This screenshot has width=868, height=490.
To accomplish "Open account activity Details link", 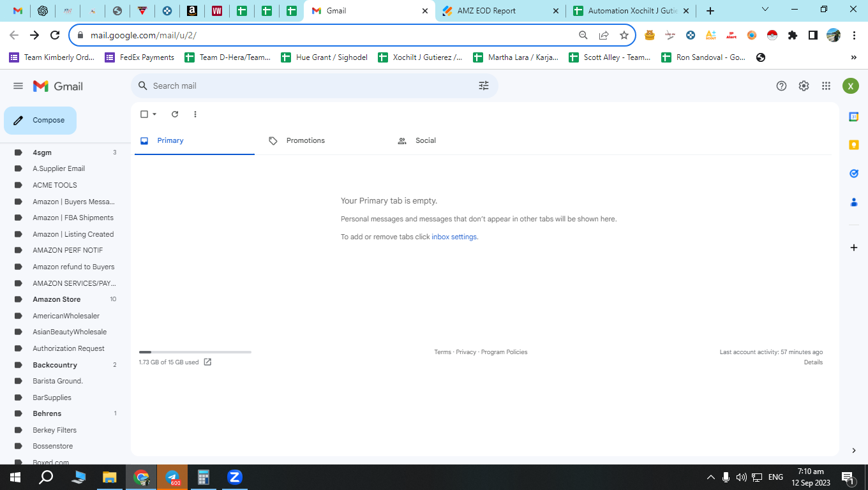I will click(813, 362).
